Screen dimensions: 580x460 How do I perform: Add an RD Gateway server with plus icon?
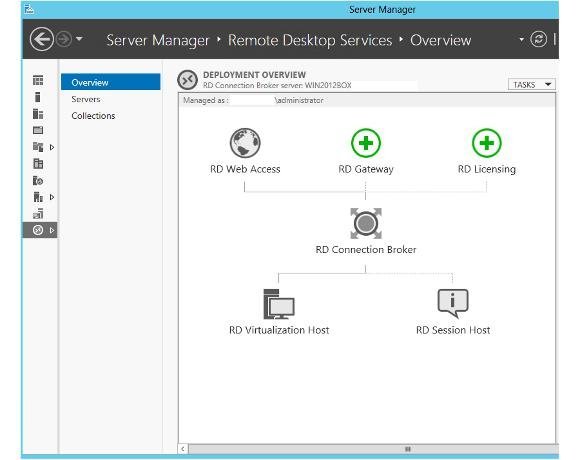(x=365, y=143)
